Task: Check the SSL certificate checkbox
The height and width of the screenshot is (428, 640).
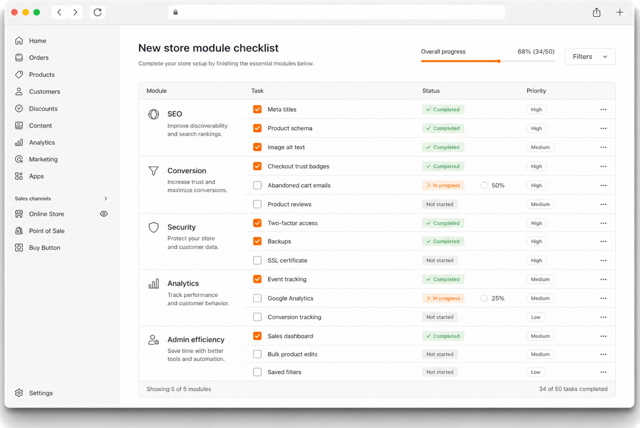Action: [257, 260]
